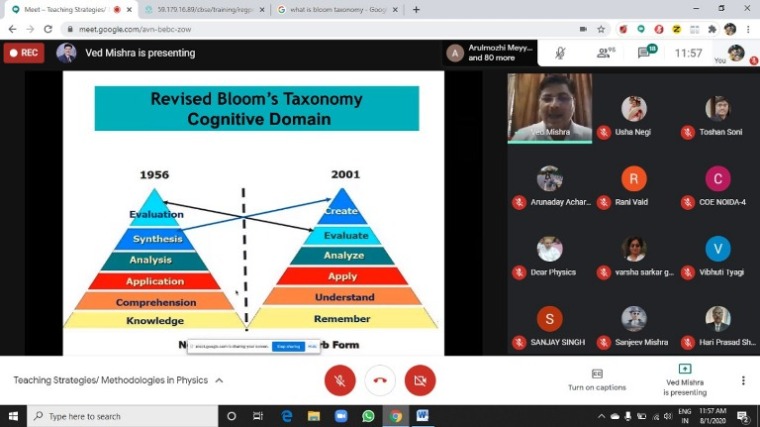Open a new browser tab
The image size is (760, 427).
[x=416, y=9]
